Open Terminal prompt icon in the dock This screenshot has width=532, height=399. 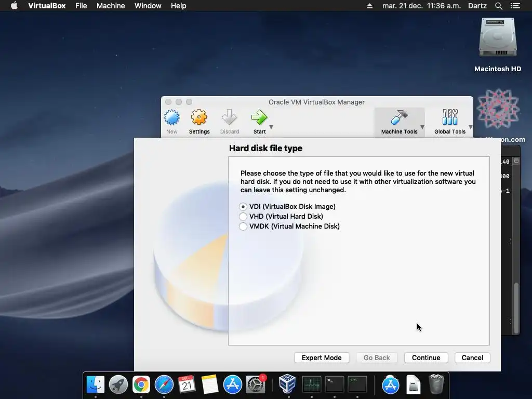[334, 384]
